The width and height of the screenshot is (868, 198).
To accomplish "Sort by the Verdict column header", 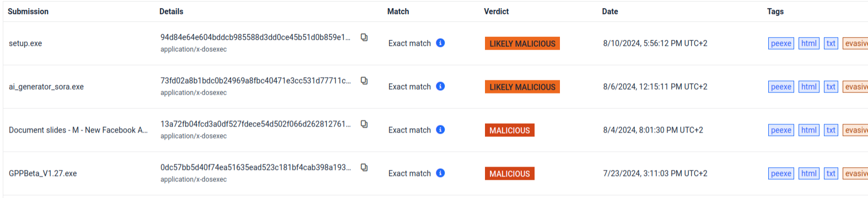I will 497,12.
